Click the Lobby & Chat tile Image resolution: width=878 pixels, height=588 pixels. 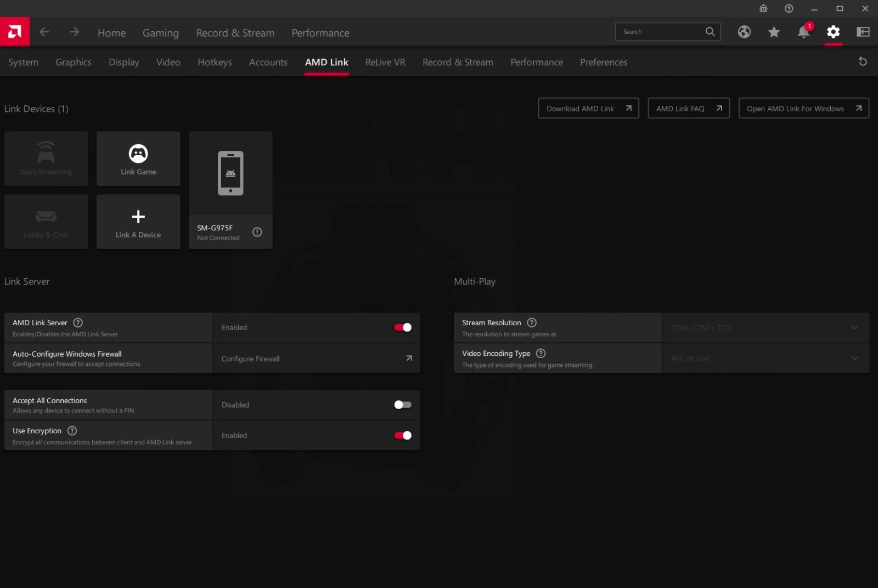click(x=46, y=222)
